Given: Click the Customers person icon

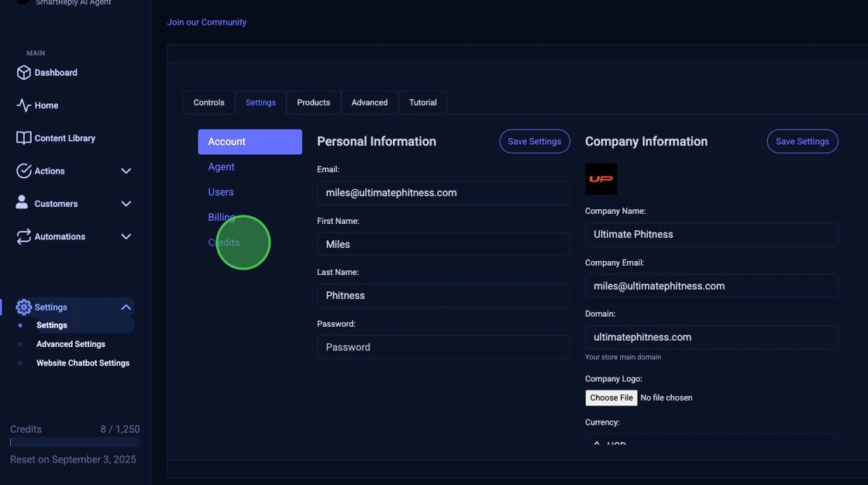Looking at the screenshot, I should point(22,203).
